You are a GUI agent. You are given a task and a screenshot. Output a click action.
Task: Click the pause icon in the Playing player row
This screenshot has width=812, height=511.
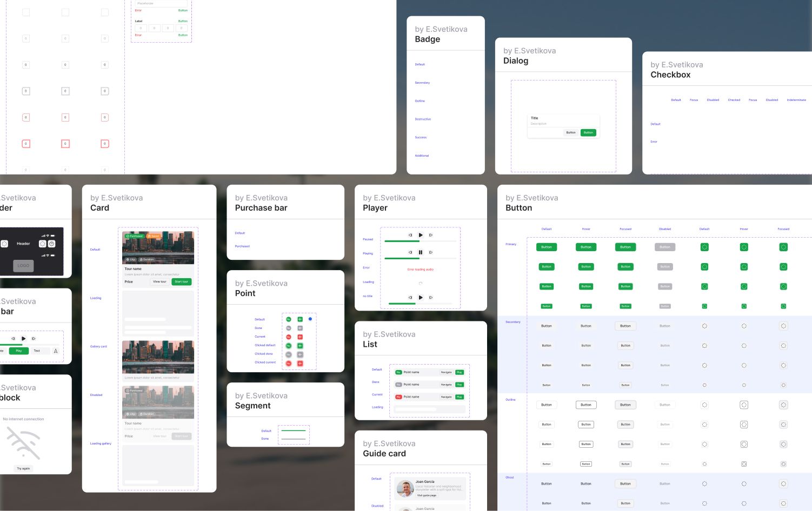[x=421, y=252]
